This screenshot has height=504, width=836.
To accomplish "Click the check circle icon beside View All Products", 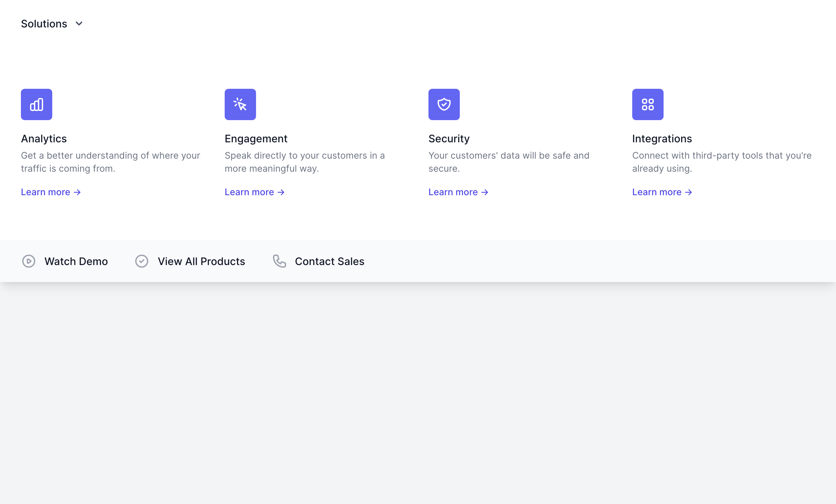I will [x=141, y=261].
